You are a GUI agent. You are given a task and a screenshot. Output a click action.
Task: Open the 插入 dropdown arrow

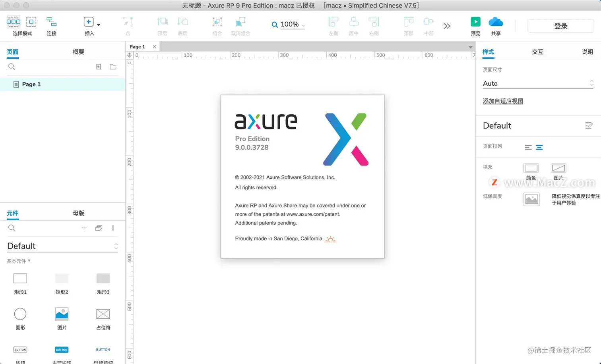[x=99, y=25]
